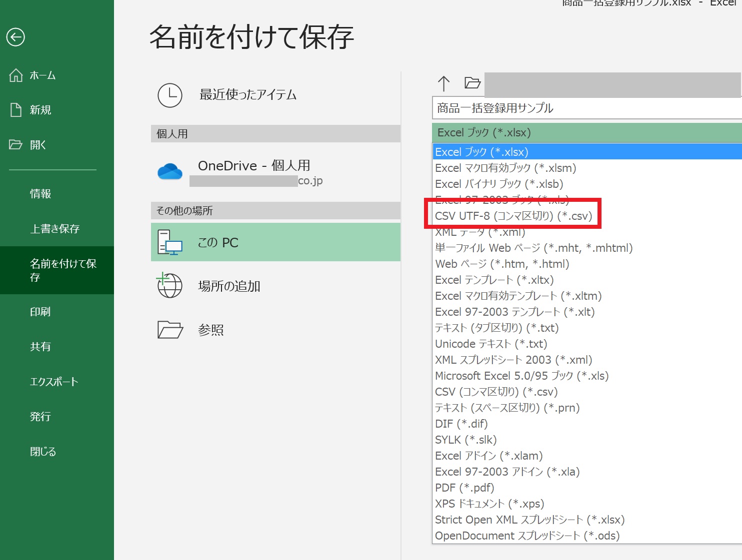Click the back arrow circle icon
This screenshot has height=560, width=742.
[x=15, y=37]
